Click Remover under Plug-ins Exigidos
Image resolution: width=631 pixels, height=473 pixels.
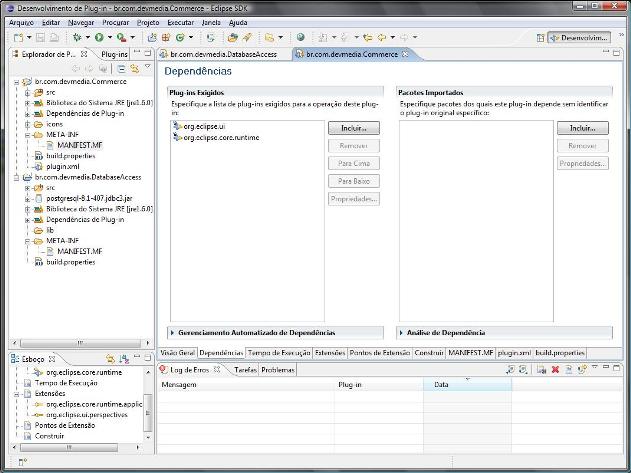click(354, 146)
